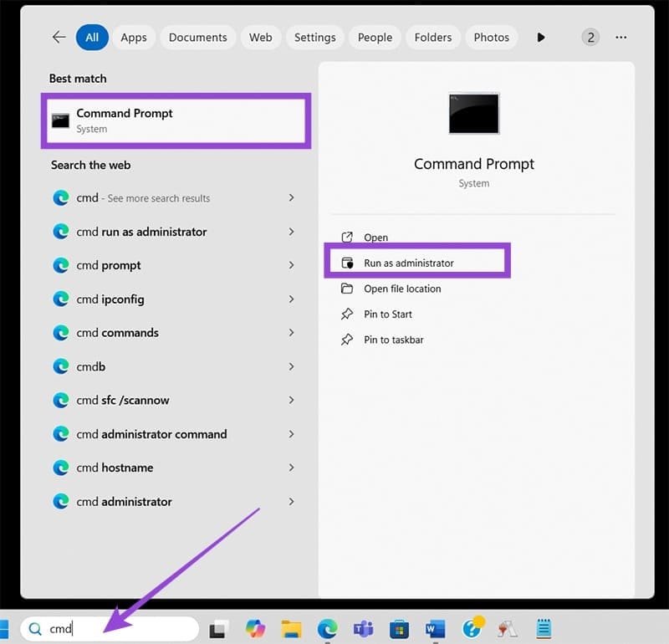Expand chevron next to 'cmd administrator command'
Viewport: 669px width, 644px height.
click(291, 434)
